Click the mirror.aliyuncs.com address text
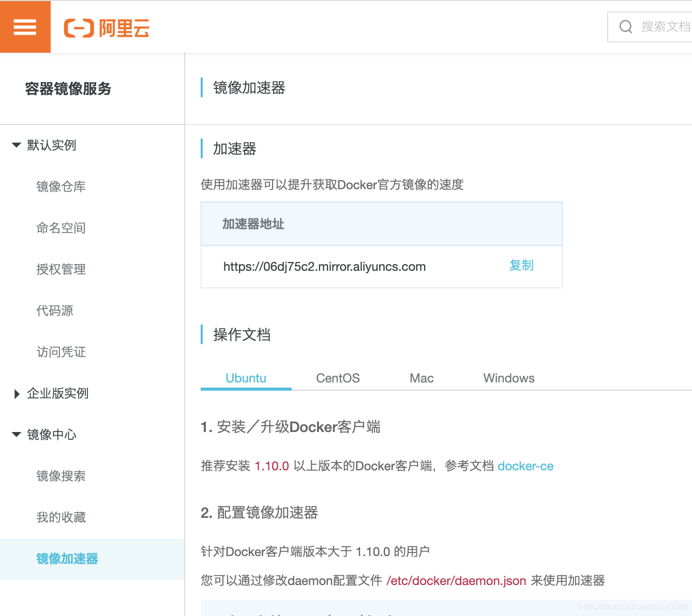 [324, 267]
